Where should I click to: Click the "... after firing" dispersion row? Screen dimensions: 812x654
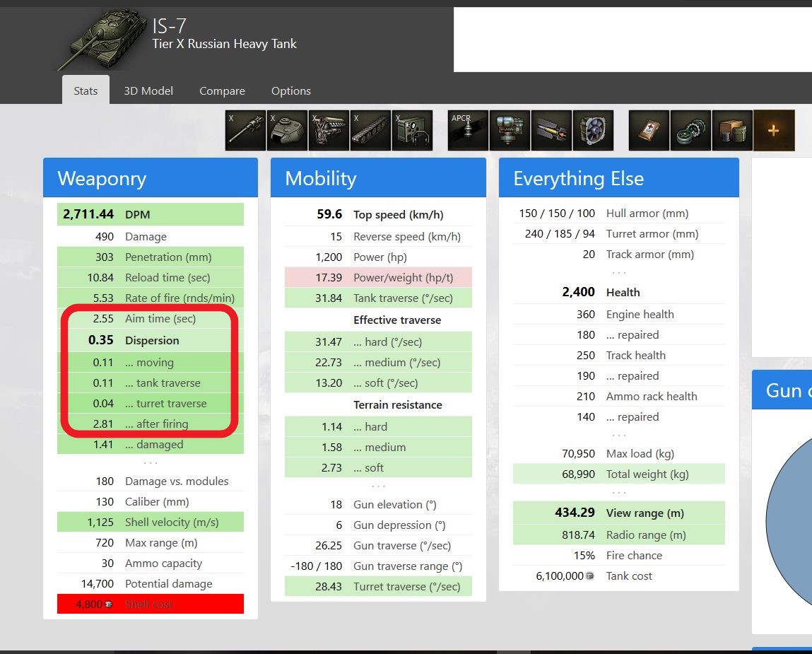tap(151, 424)
